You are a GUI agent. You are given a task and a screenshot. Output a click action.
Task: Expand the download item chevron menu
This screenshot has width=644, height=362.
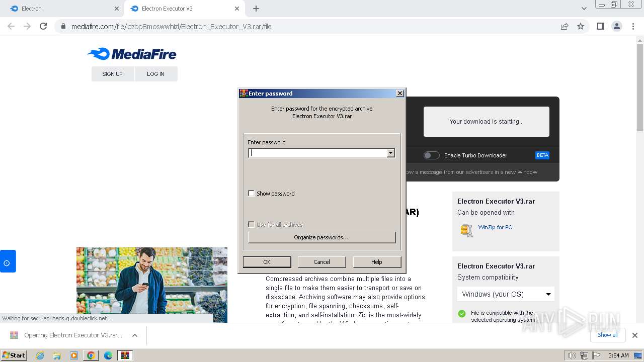(134, 335)
